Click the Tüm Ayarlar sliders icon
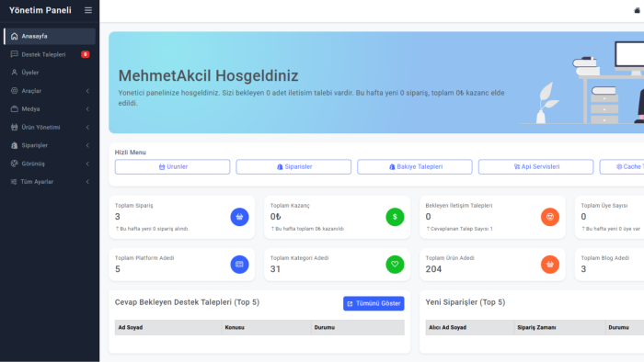 (14, 182)
